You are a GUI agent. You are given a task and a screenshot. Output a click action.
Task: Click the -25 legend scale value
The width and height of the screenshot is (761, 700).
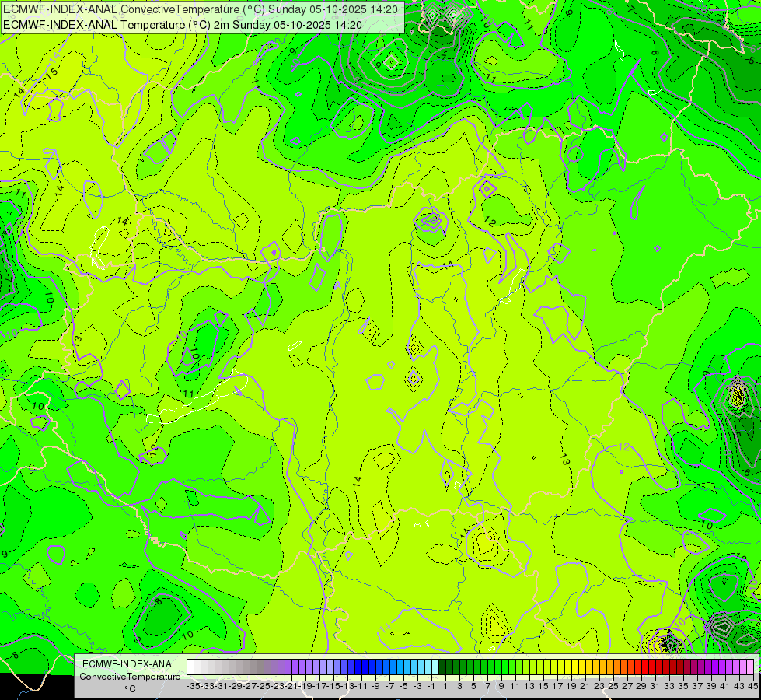[264, 686]
